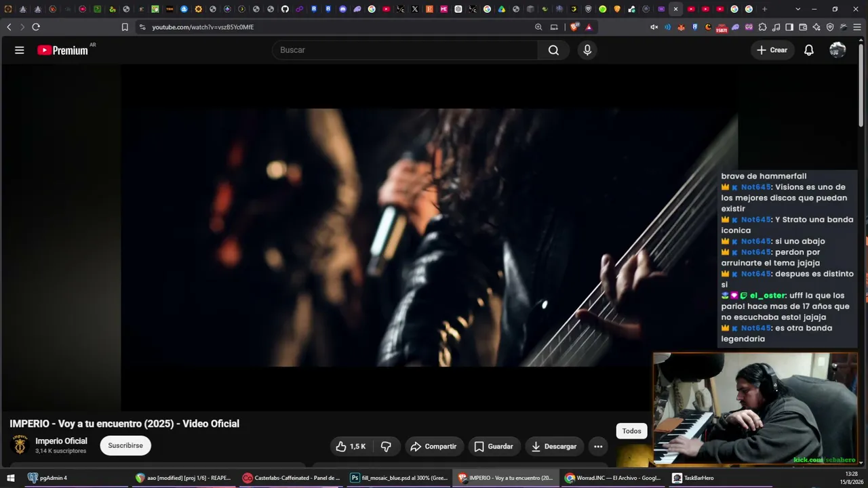
Task: Click the search magnifier button
Action: tap(553, 50)
